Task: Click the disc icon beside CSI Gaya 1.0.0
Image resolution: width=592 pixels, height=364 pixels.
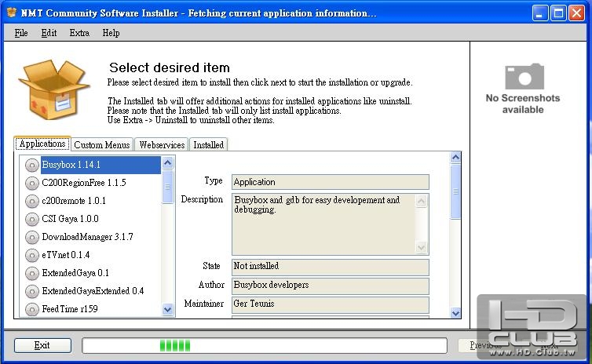Action: pyautogui.click(x=32, y=219)
